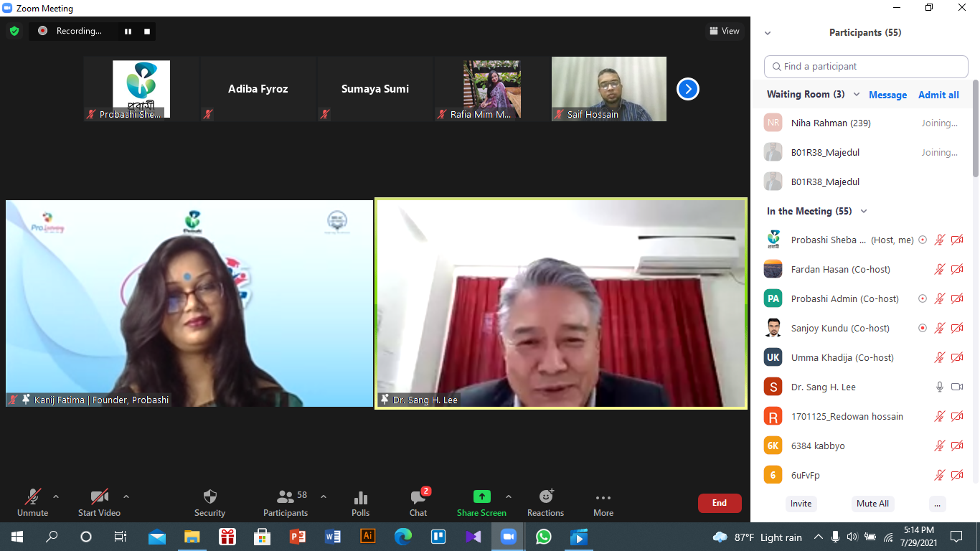Screen dimensions: 980x551
Task: Open the More options menu
Action: 603,502
